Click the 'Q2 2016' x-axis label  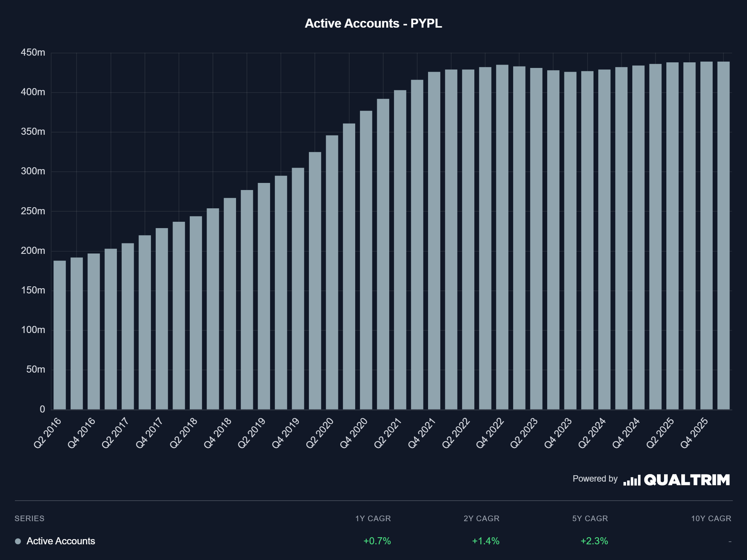47,433
